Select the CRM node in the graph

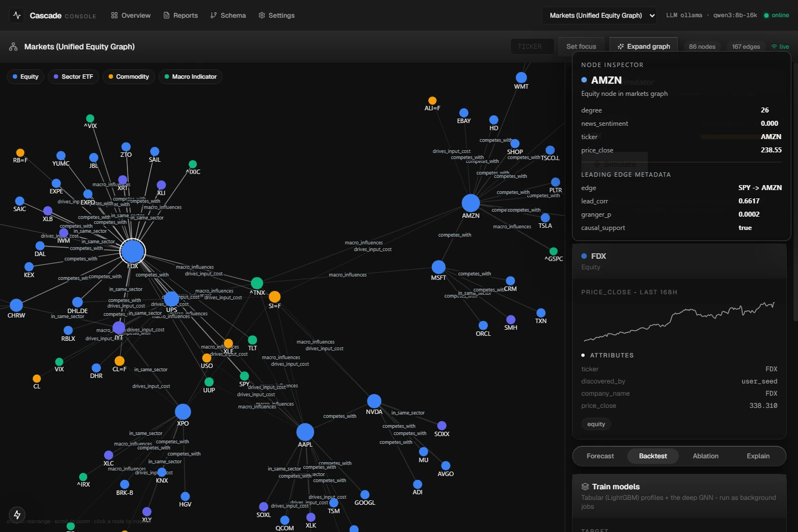(x=510, y=281)
